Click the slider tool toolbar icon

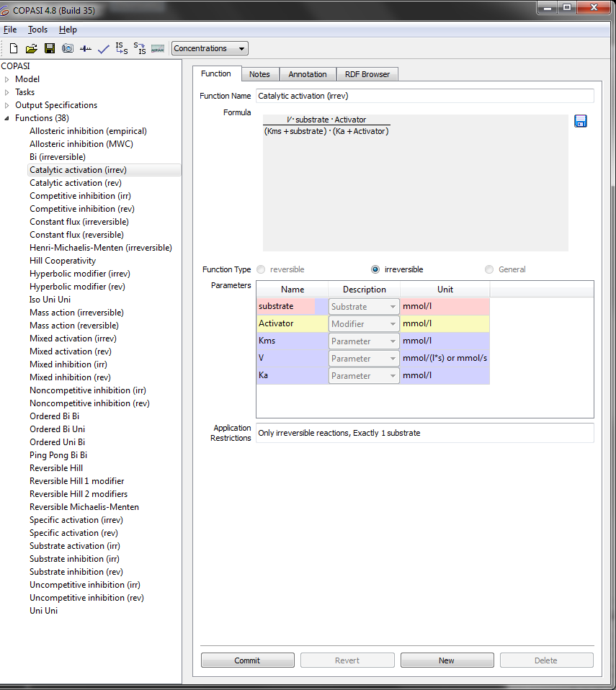coord(85,48)
